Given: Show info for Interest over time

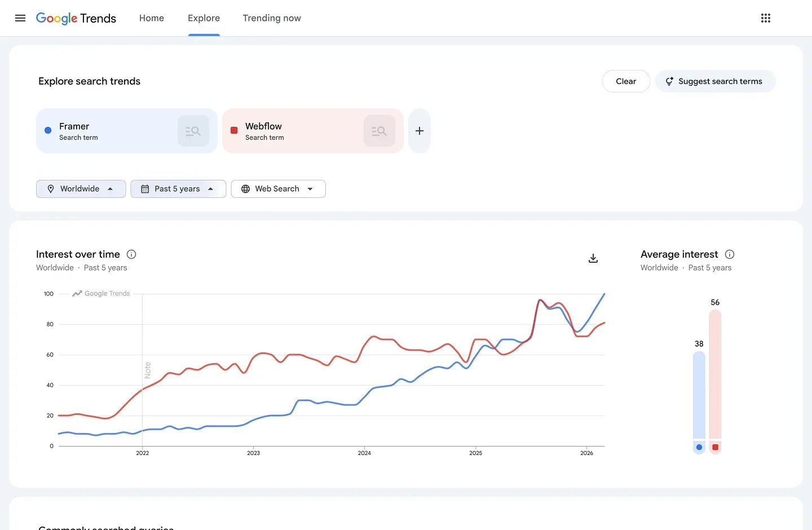Looking at the screenshot, I should [131, 254].
